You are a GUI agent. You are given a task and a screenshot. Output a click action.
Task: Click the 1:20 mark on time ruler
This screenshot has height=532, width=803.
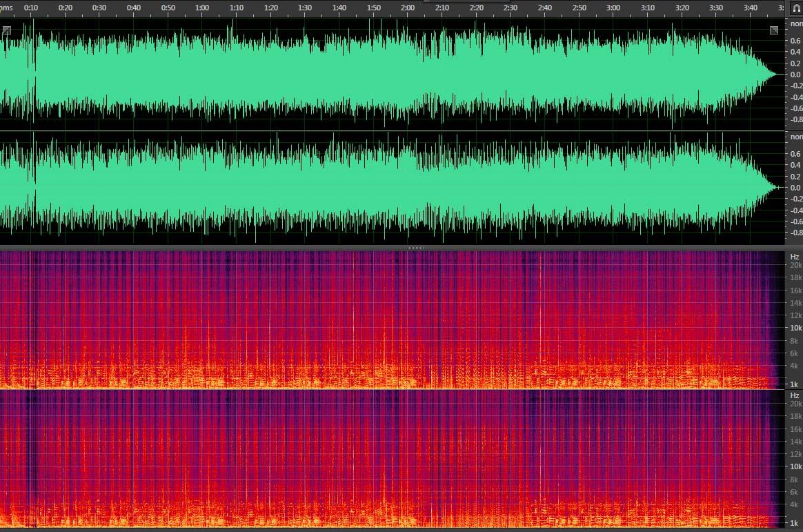click(x=271, y=8)
